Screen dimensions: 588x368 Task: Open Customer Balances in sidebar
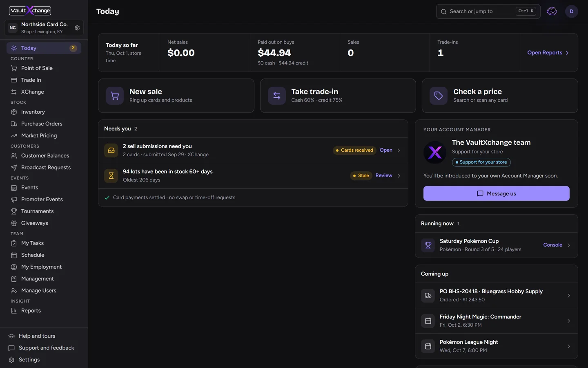click(x=44, y=156)
